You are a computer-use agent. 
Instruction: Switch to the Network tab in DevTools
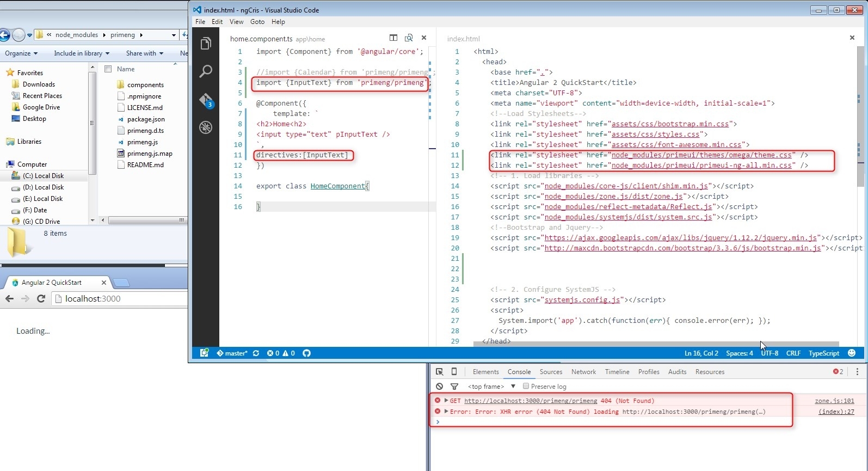click(x=583, y=371)
